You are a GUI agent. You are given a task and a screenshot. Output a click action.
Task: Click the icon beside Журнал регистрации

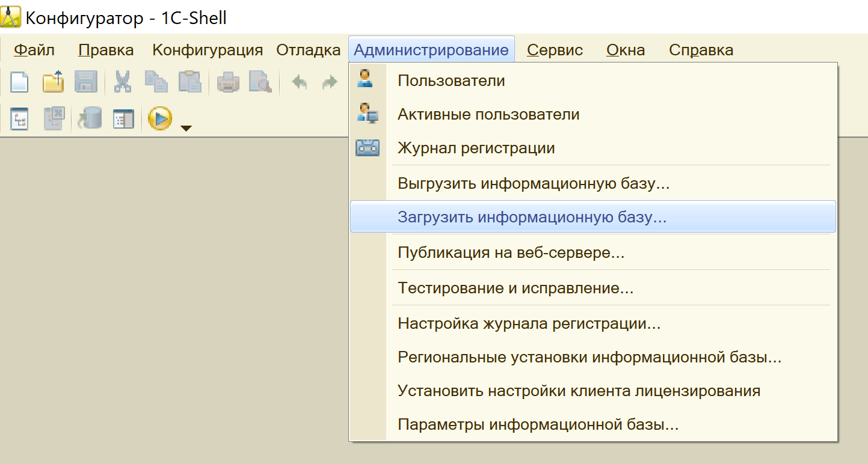pyautogui.click(x=368, y=148)
